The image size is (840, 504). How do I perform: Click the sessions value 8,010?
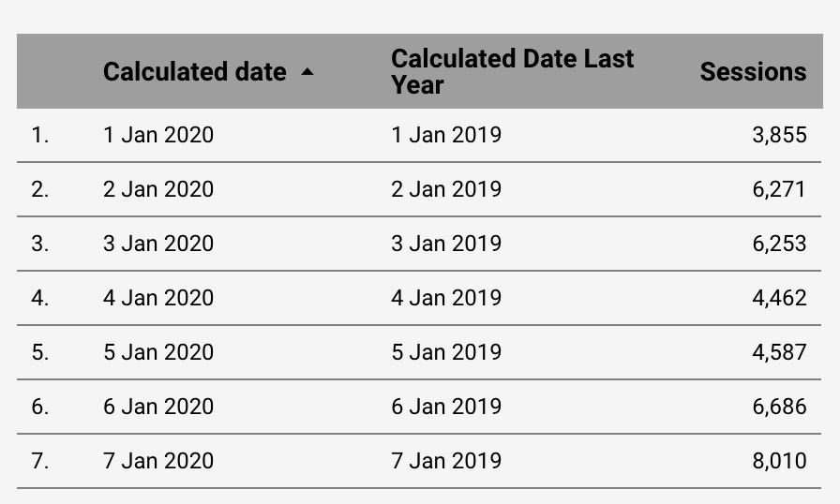tap(779, 461)
